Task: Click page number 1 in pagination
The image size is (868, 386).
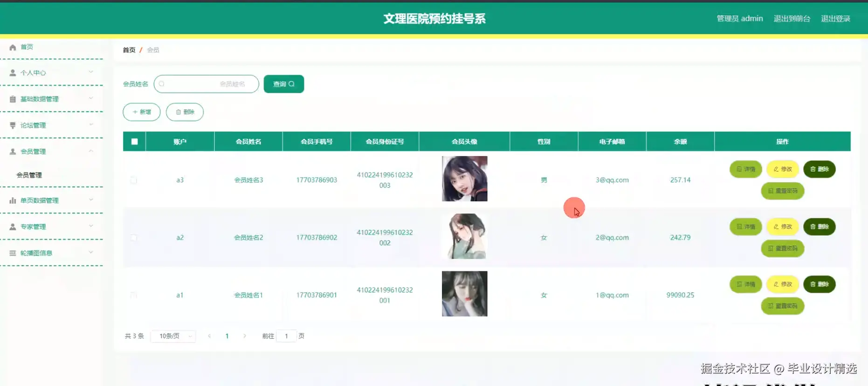Action: tap(227, 336)
